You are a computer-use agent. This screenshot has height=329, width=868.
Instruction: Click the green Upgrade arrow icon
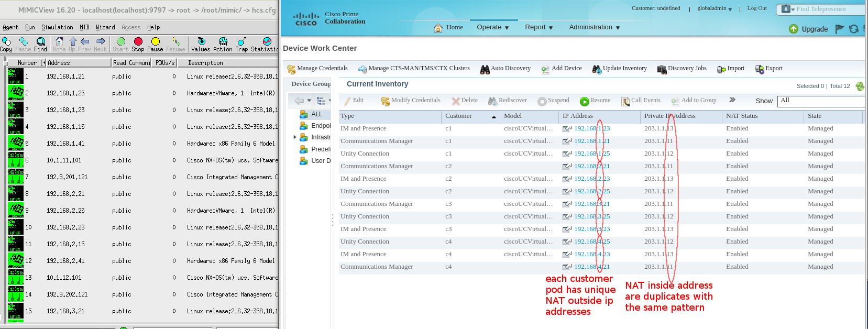794,29
